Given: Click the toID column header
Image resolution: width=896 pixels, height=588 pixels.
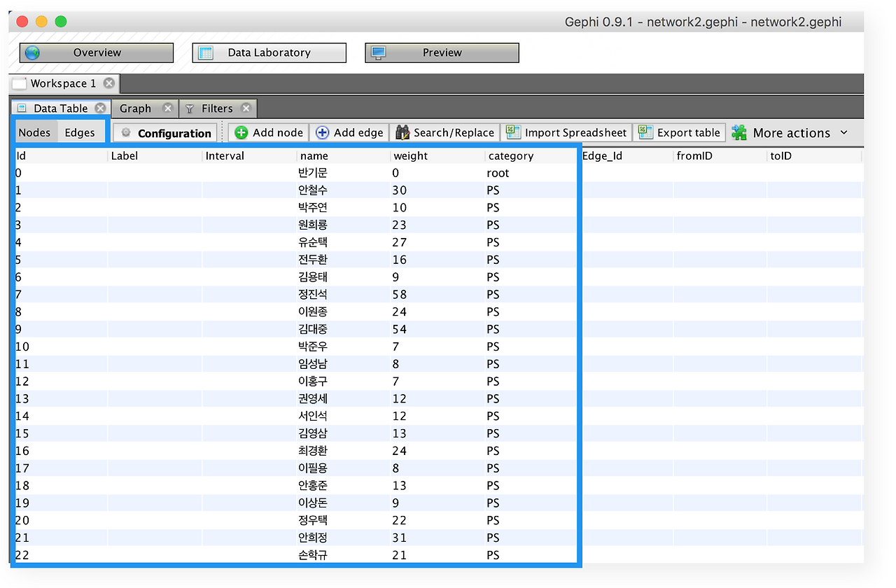Looking at the screenshot, I should pos(815,155).
